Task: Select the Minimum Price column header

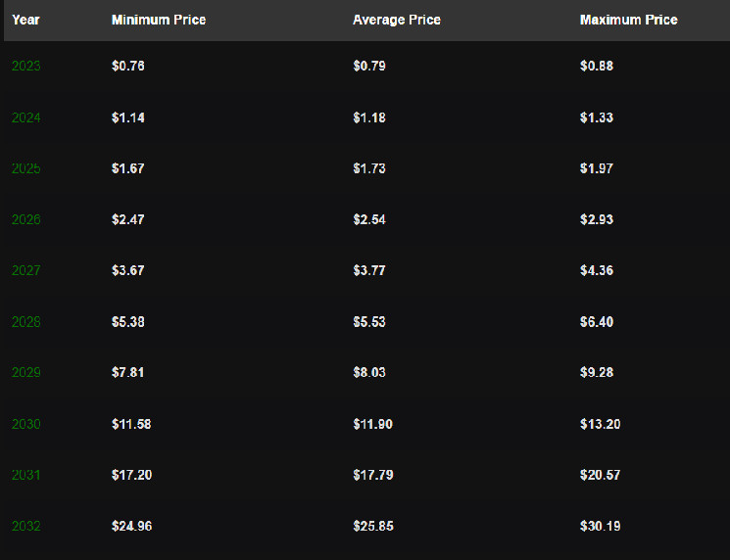Action: tap(159, 20)
